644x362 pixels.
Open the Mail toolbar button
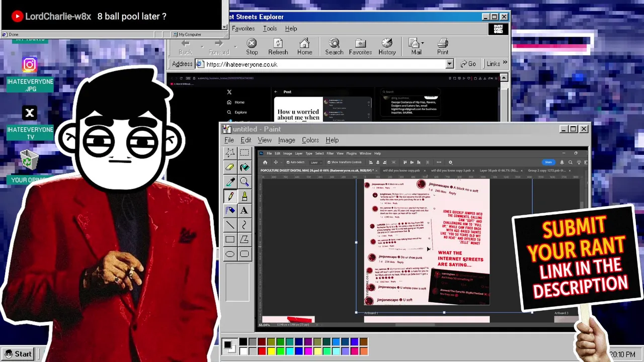tap(416, 47)
